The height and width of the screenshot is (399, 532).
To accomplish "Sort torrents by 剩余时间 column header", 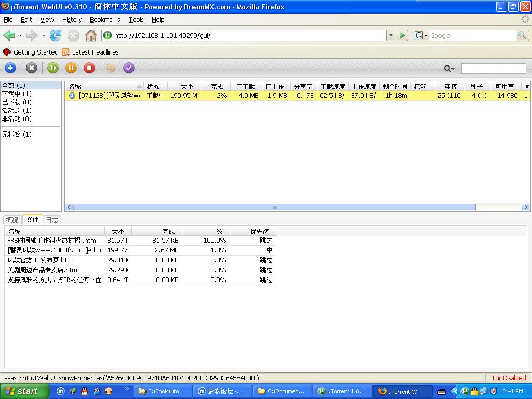I will [395, 87].
